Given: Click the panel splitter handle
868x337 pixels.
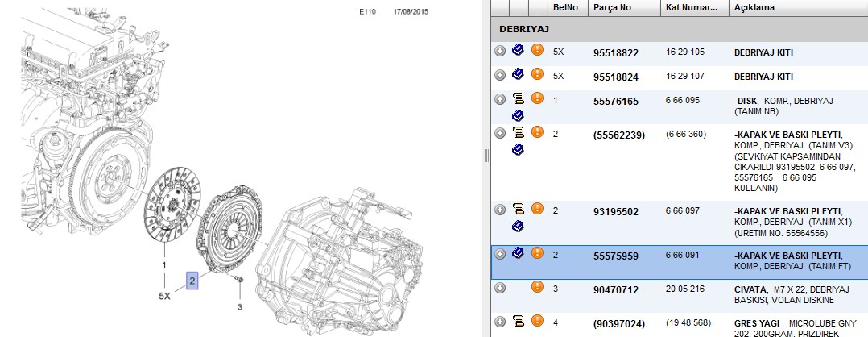Looking at the screenshot, I should (x=486, y=156).
